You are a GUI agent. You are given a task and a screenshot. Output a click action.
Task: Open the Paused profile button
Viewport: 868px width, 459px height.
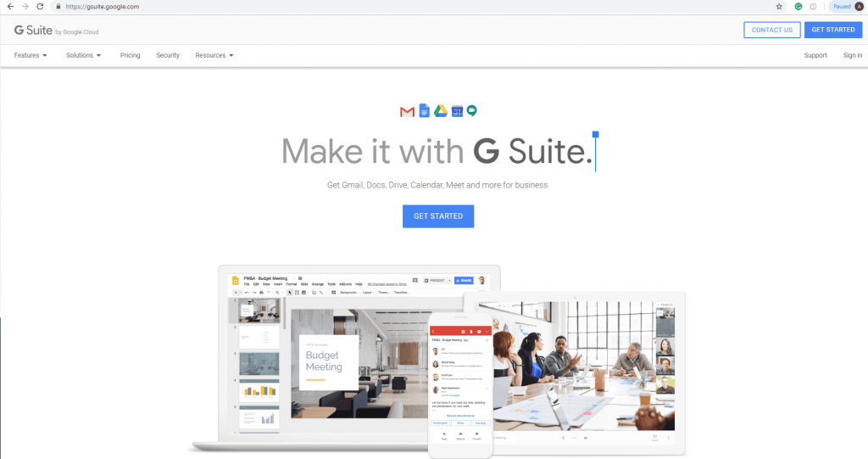[x=847, y=7]
